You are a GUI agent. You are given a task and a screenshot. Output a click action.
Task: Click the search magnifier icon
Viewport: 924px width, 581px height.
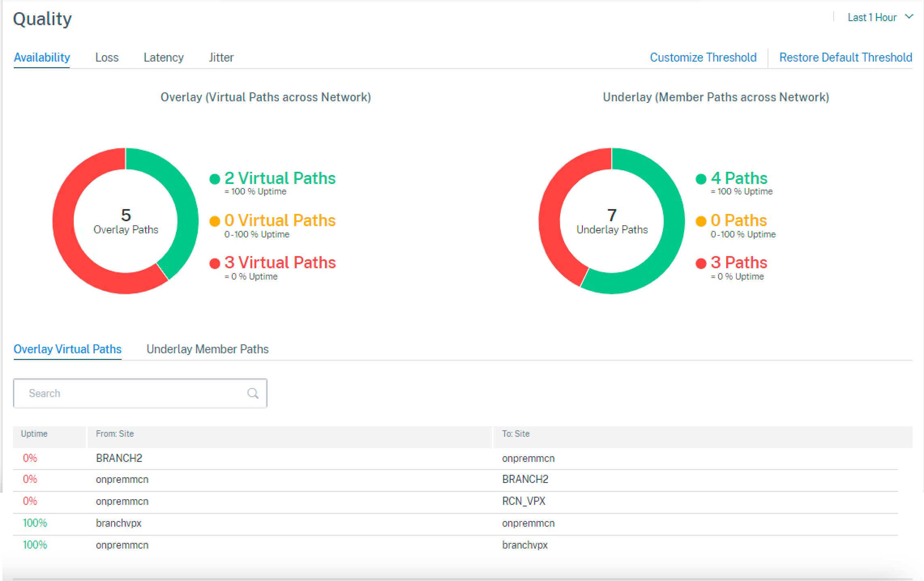(x=253, y=393)
